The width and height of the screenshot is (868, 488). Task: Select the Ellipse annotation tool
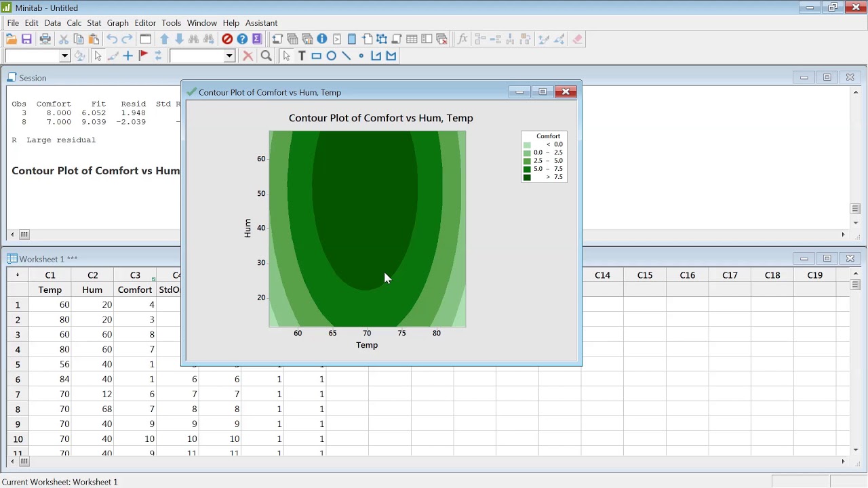(332, 56)
